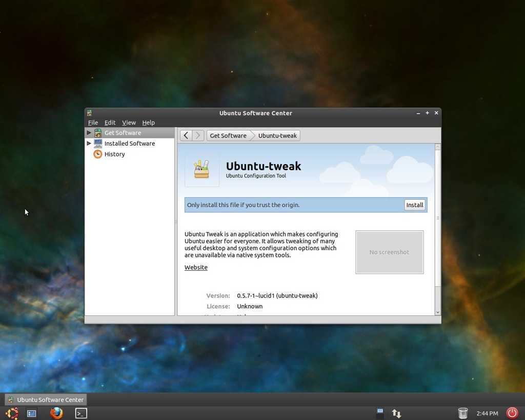Open the File menu

point(93,123)
